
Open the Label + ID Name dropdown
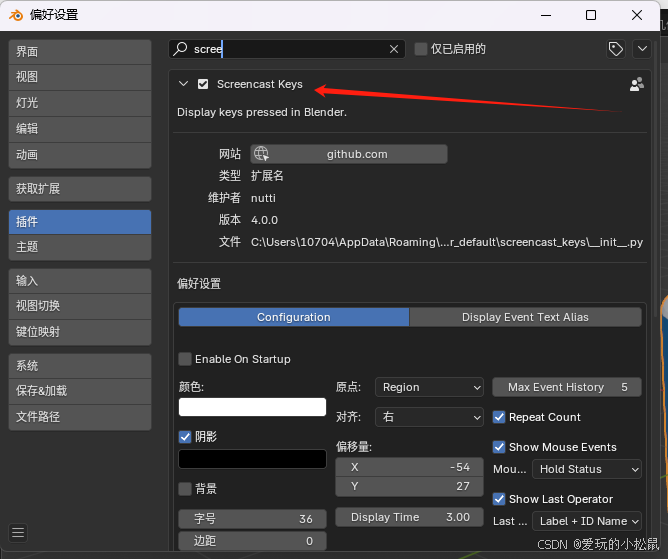click(x=587, y=521)
